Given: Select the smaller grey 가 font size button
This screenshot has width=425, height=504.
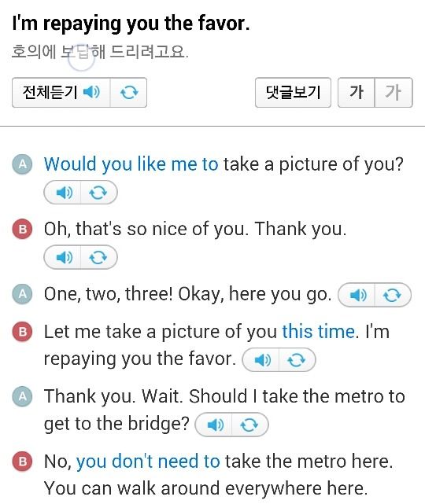Looking at the screenshot, I should [x=394, y=92].
